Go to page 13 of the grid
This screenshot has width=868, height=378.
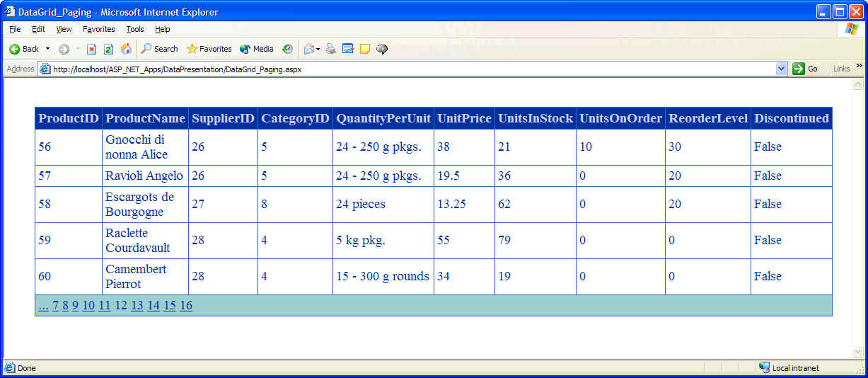pyautogui.click(x=137, y=306)
